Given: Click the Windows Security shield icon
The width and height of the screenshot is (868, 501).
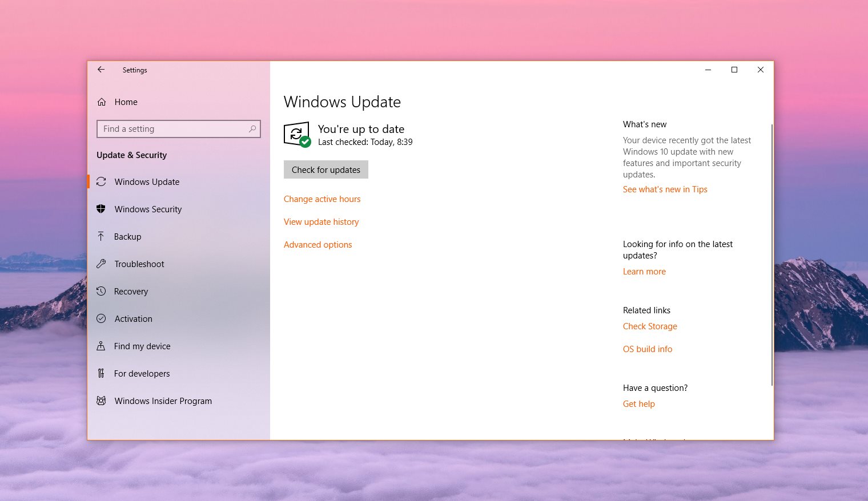Looking at the screenshot, I should click(101, 209).
